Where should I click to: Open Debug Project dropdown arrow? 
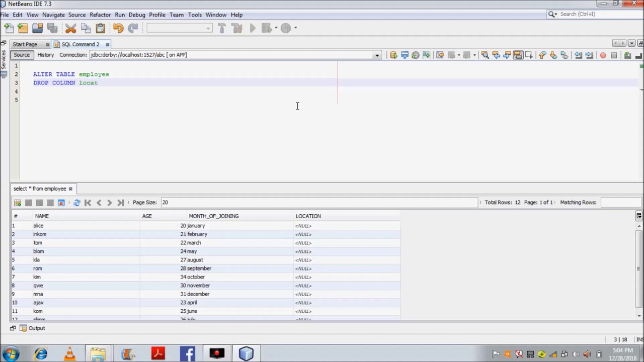(276, 28)
